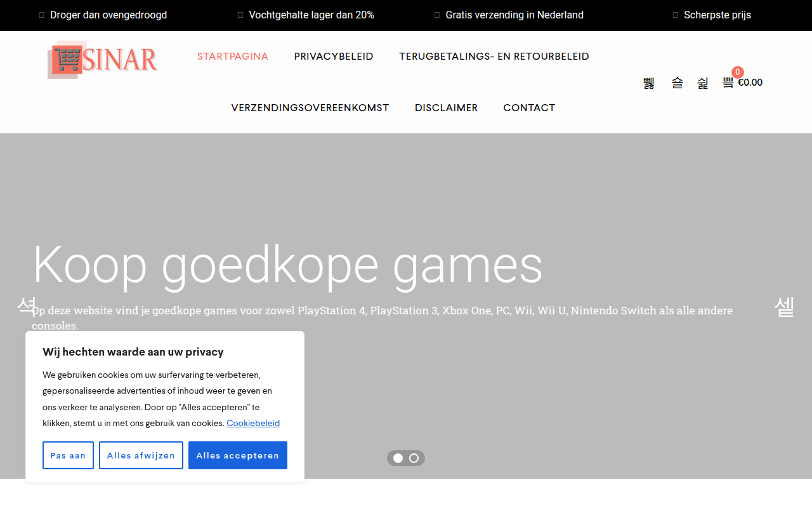Accept cookies with Alles accepteren

238,455
